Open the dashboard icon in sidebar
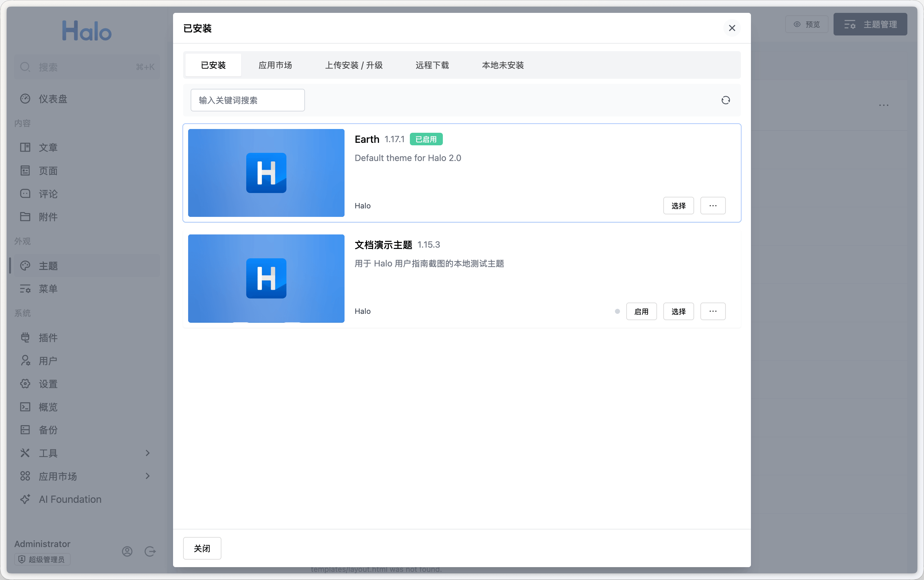The height and width of the screenshot is (580, 924). 25,99
